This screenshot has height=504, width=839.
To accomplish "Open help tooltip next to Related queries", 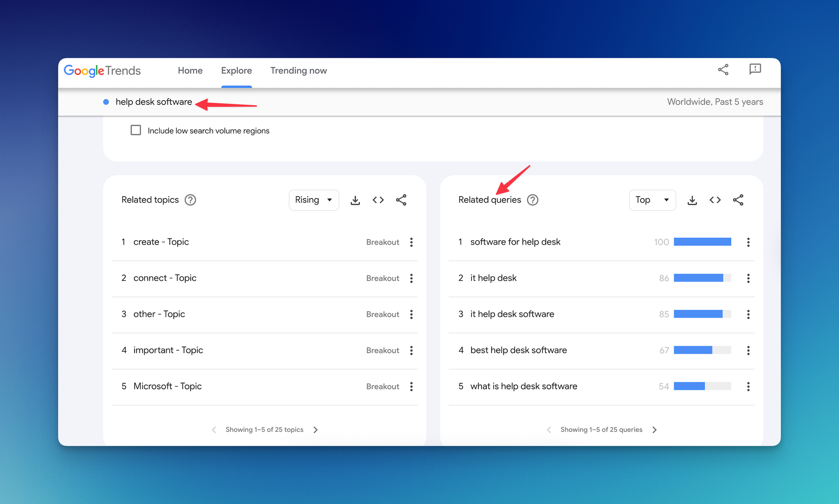I will [532, 200].
